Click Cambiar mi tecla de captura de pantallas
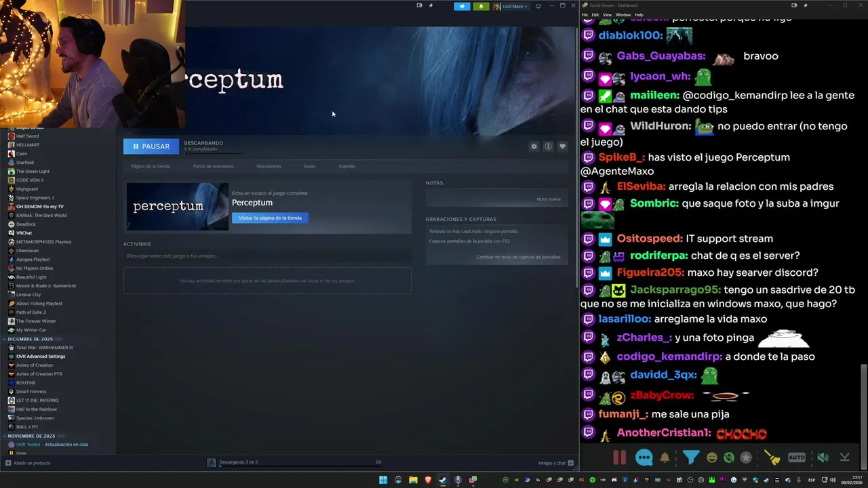Viewport: 868px width, 488px height. coord(518,257)
